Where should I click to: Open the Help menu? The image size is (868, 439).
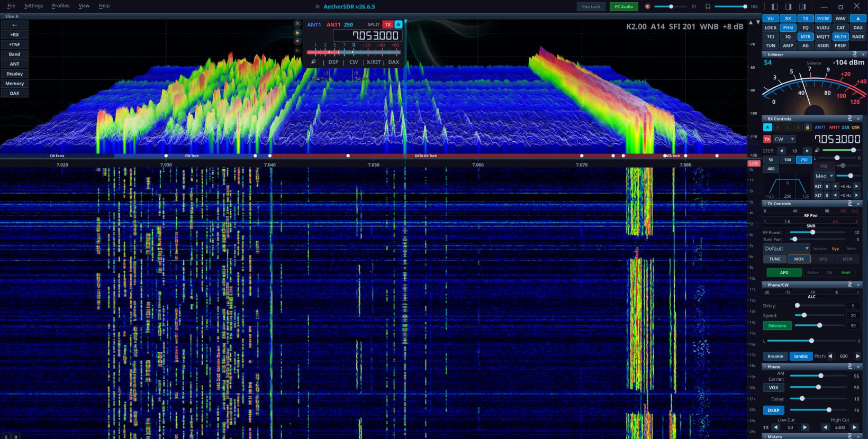click(x=104, y=6)
